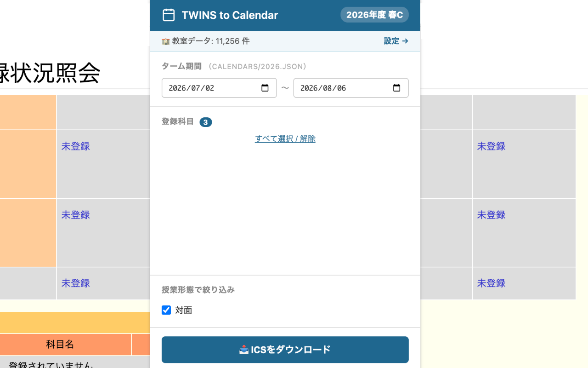Click the start date field 2026/07/02
588x368 pixels.
coord(219,88)
